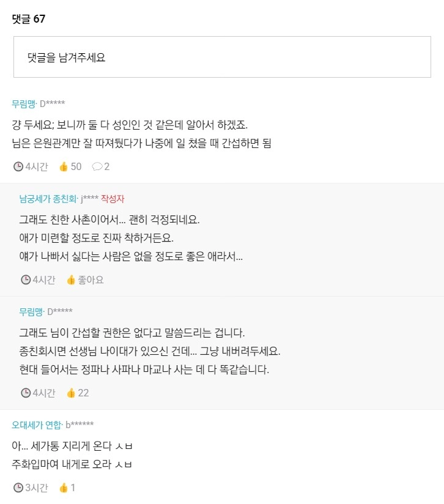
Task: Like the first comment with 50 likes
Action: click(64, 166)
